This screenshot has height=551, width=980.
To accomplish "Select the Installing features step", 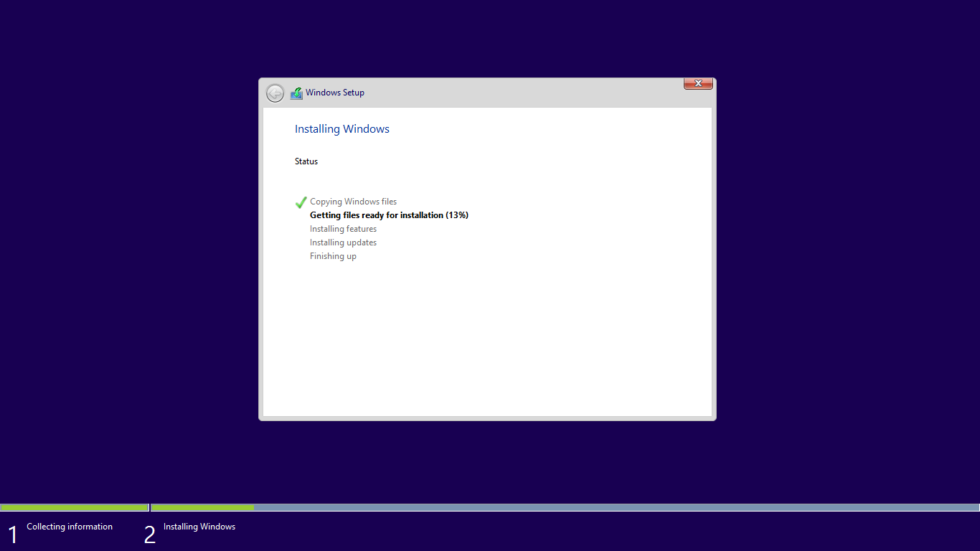I will 343,229.
